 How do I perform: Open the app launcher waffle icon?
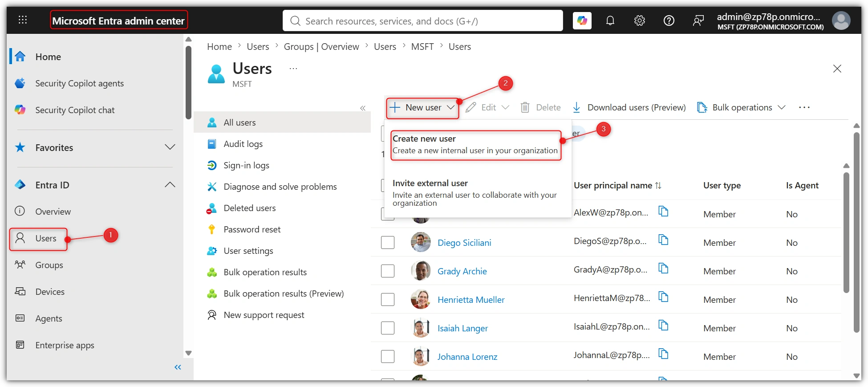[23, 20]
